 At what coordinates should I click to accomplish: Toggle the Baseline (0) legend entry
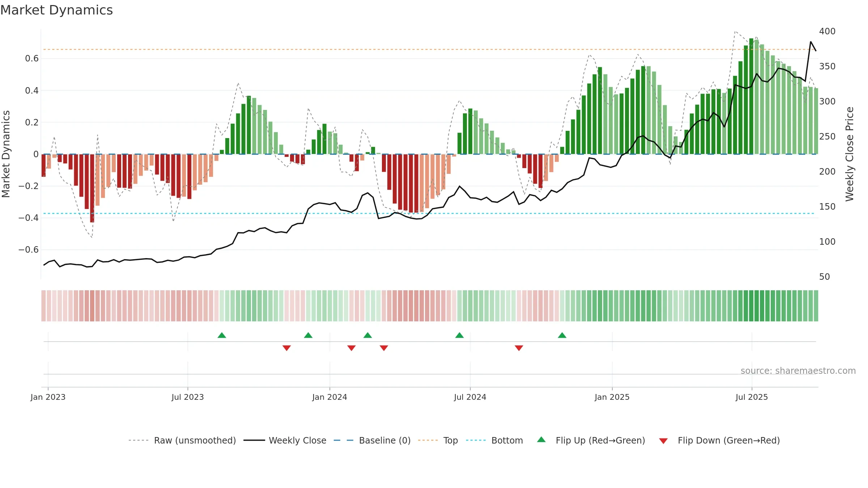pyautogui.click(x=372, y=440)
